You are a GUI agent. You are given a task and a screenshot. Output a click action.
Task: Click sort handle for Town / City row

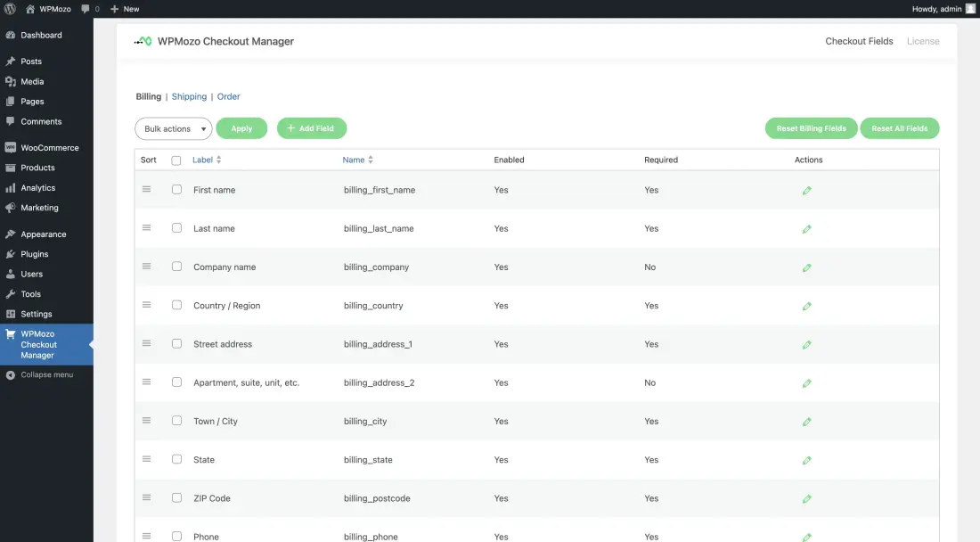click(x=146, y=421)
